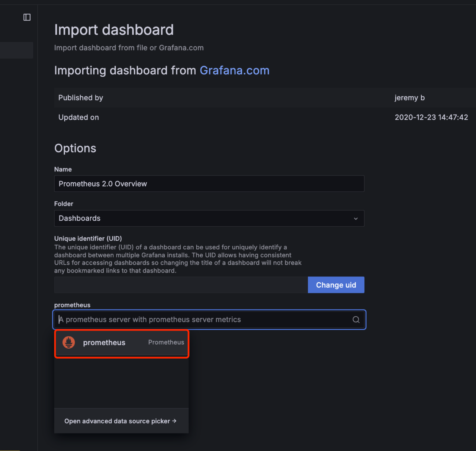
Task: Click the Name field containing Prometheus 2.0 Overview
Action: point(209,184)
